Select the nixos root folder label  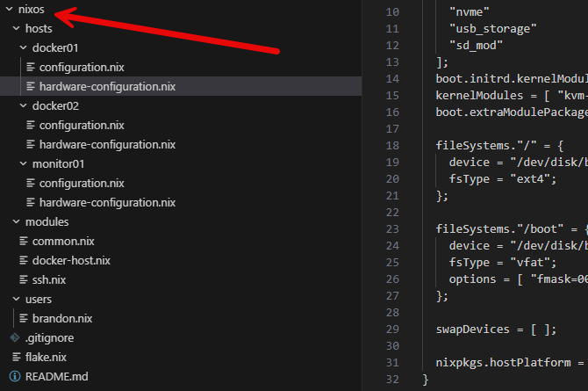coord(32,10)
